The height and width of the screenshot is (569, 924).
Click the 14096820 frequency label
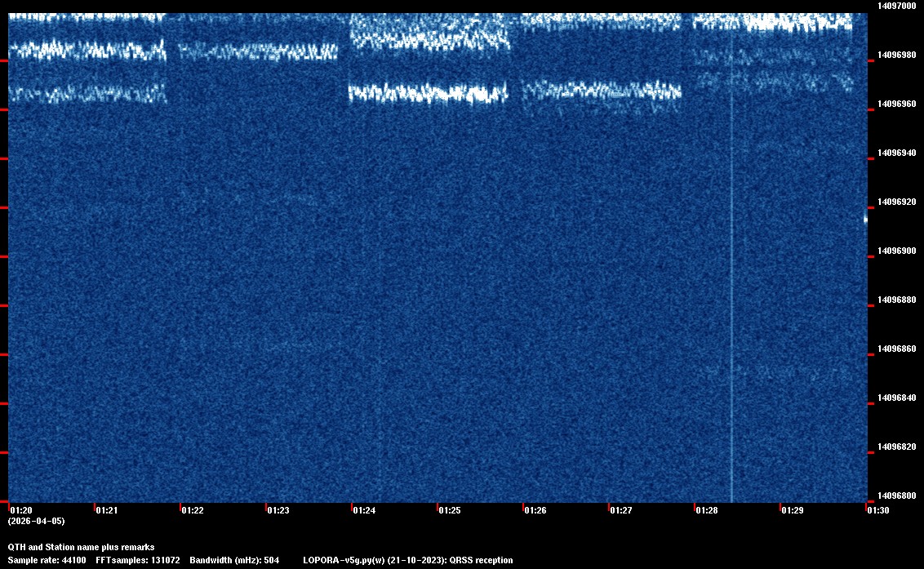(896, 447)
